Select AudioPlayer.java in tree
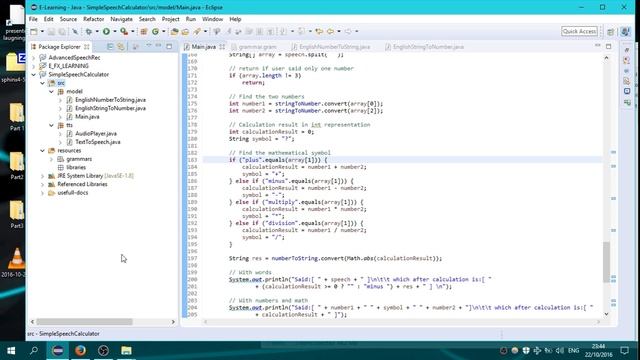This screenshot has height=360, width=640. tap(96, 133)
